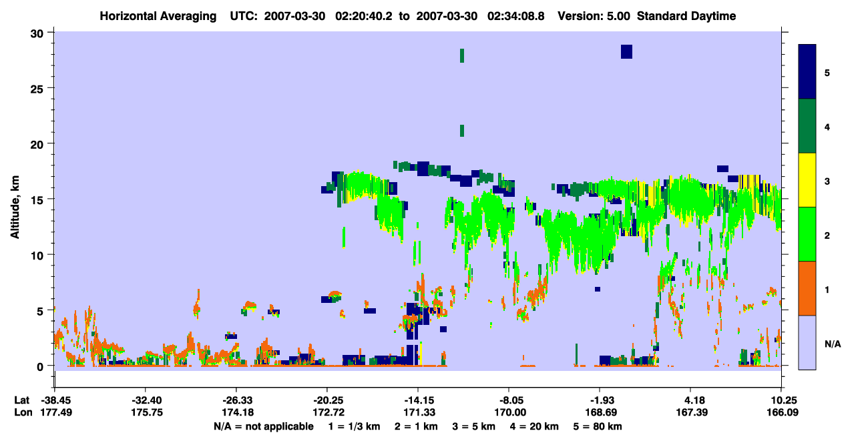Click latitude value -20.25

pyautogui.click(x=327, y=400)
